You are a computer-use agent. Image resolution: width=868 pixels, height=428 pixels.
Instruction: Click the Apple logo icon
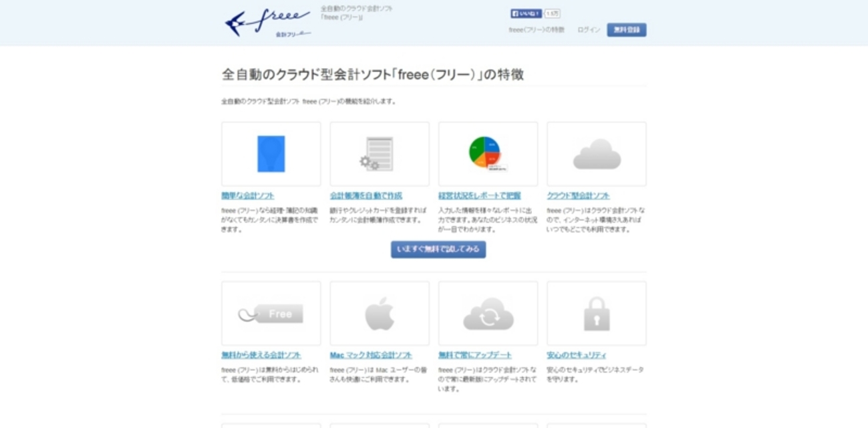[379, 313]
